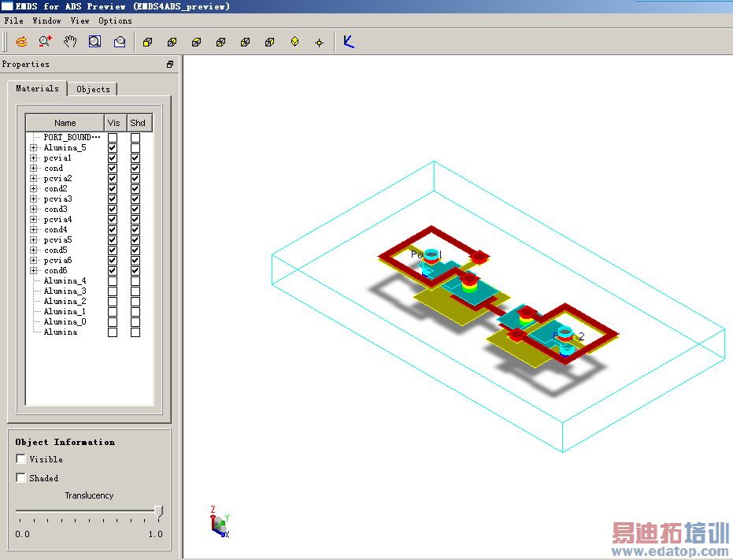The image size is (733, 560).
Task: Click the Shd column header
Action: [x=138, y=123]
